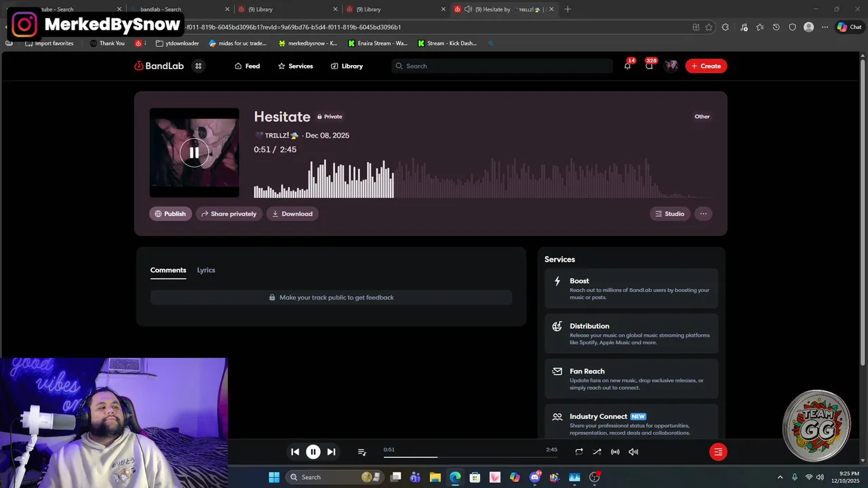Click the system volume icon
The image size is (868, 488).
pos(820,477)
